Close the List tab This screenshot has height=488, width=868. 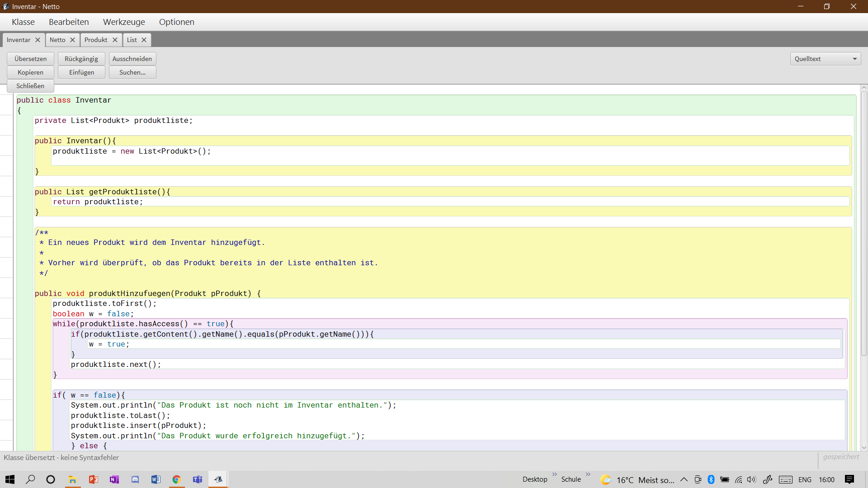(144, 40)
